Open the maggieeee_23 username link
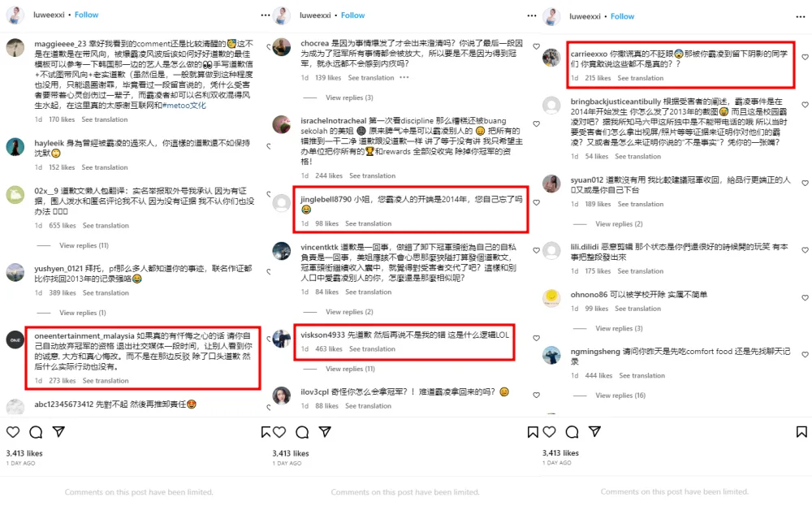The width and height of the screenshot is (812, 506). point(59,44)
